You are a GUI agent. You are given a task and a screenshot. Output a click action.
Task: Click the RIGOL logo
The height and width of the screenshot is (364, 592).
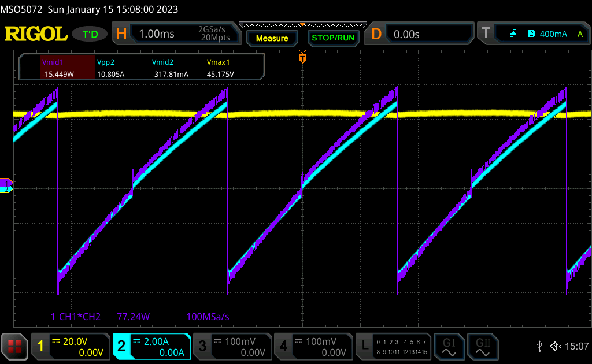(x=36, y=34)
